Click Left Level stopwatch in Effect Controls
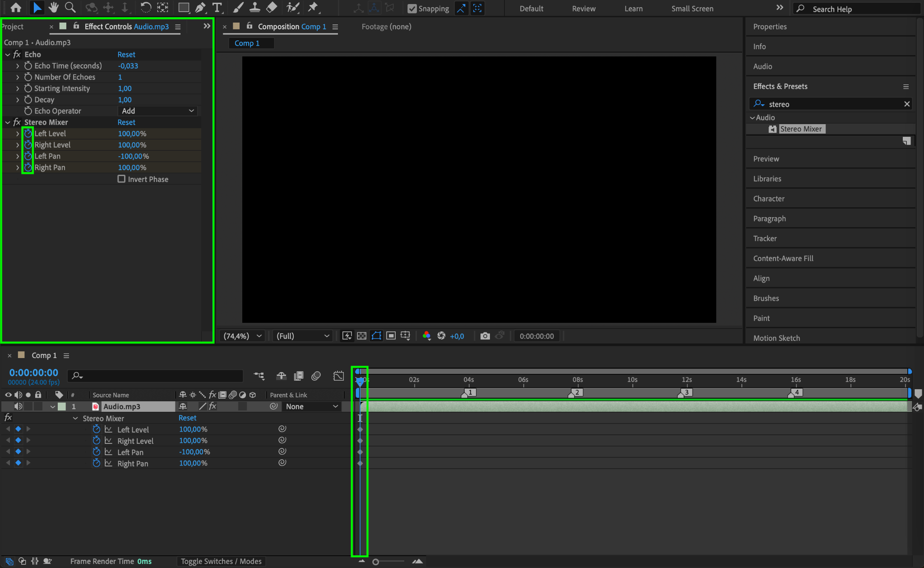This screenshot has height=568, width=924. point(28,134)
